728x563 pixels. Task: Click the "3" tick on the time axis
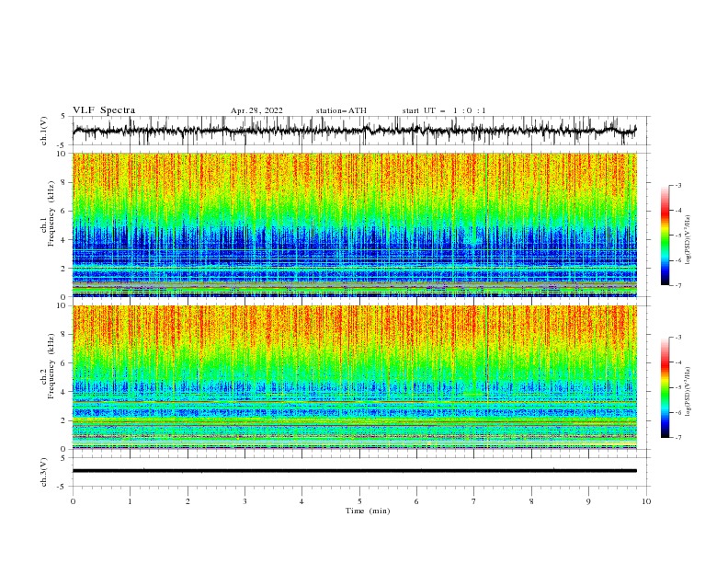click(x=245, y=501)
